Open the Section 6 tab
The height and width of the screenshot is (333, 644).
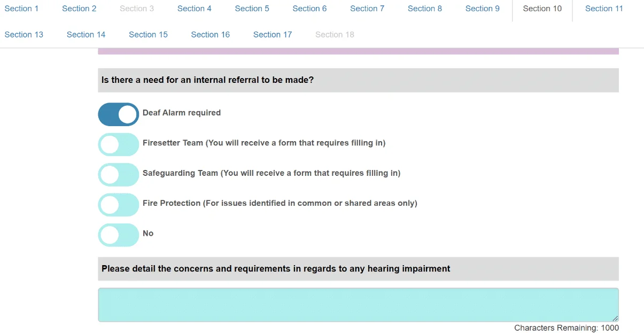pos(309,9)
